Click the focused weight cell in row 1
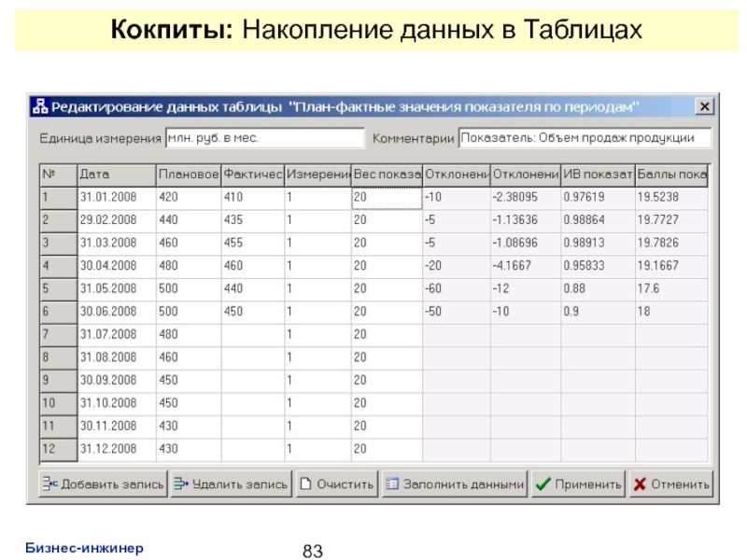The width and height of the screenshot is (747, 560). coord(387,198)
